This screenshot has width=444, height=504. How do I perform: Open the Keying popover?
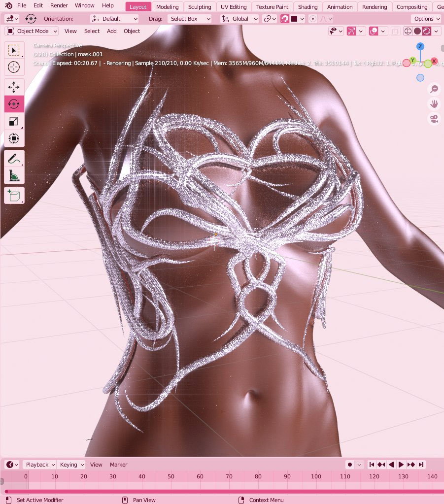click(x=72, y=465)
